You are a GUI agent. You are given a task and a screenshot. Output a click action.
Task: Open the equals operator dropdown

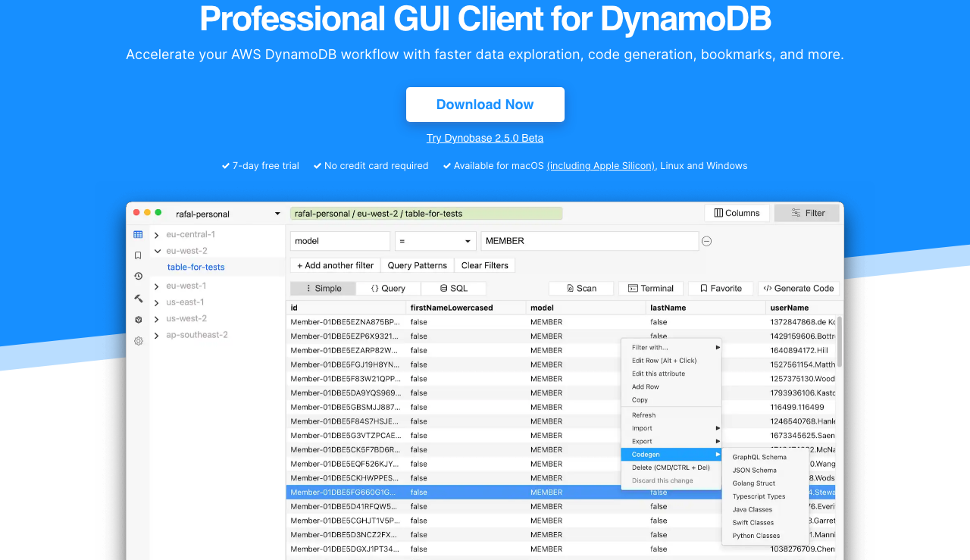pos(435,241)
